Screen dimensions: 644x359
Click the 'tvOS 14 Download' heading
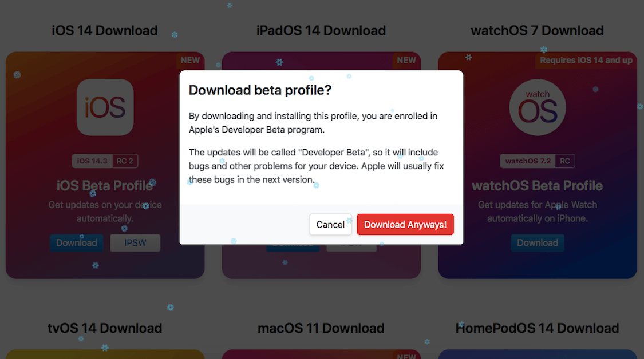click(x=105, y=328)
